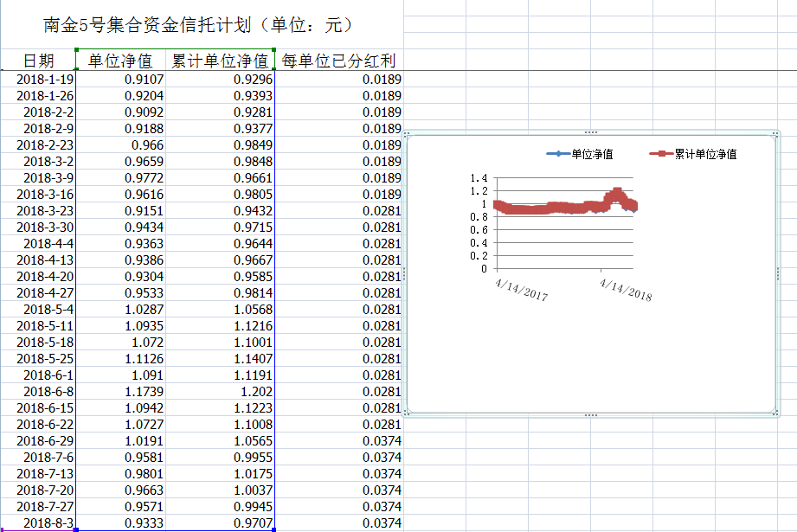Select dividend cell in 2018-3-23 row
The height and width of the screenshot is (532, 797).
[x=339, y=210]
